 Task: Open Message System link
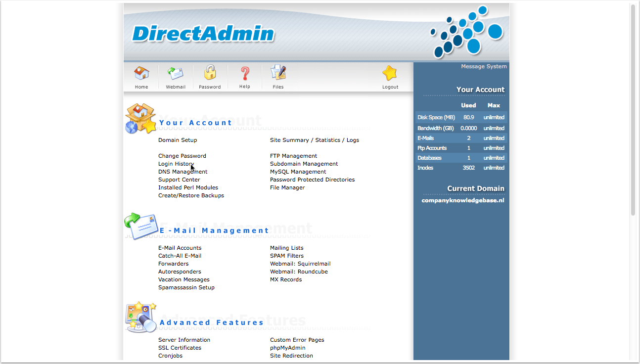click(x=484, y=66)
